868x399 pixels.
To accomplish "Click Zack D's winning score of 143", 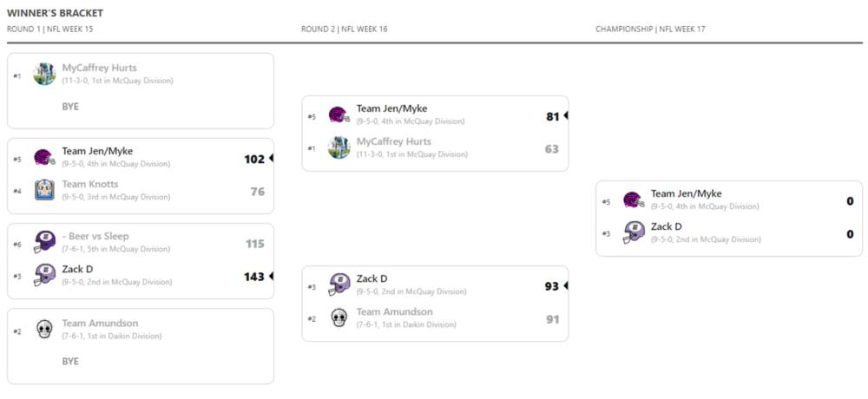I will tap(253, 277).
